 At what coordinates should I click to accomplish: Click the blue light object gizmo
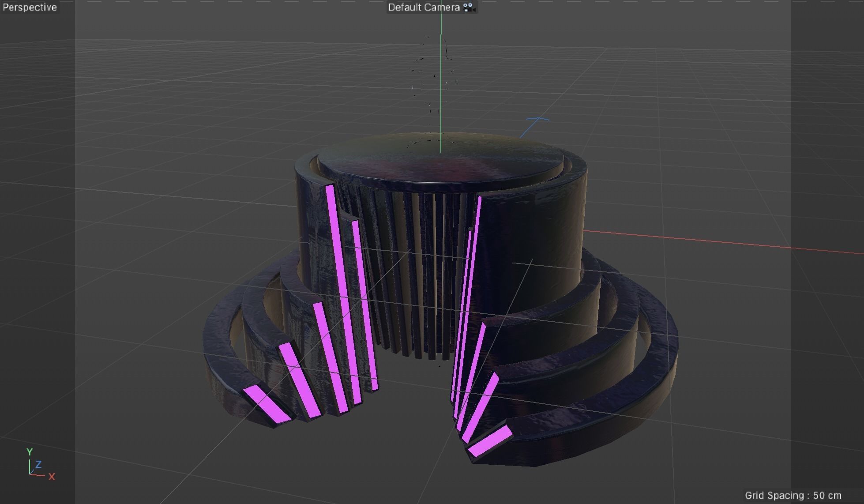[534, 127]
